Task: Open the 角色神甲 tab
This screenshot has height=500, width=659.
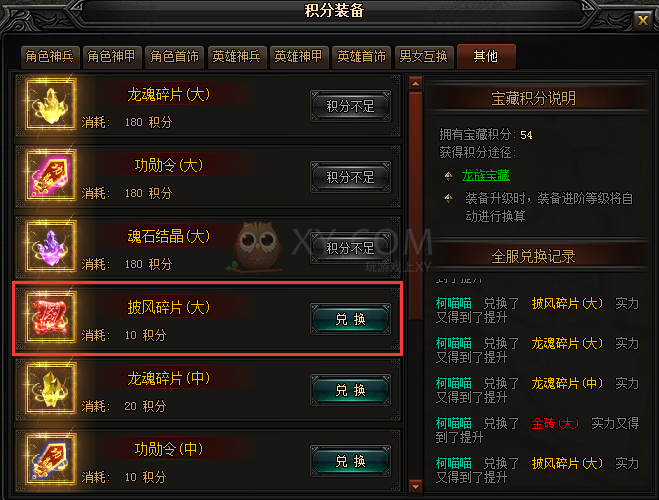Action: [112, 57]
